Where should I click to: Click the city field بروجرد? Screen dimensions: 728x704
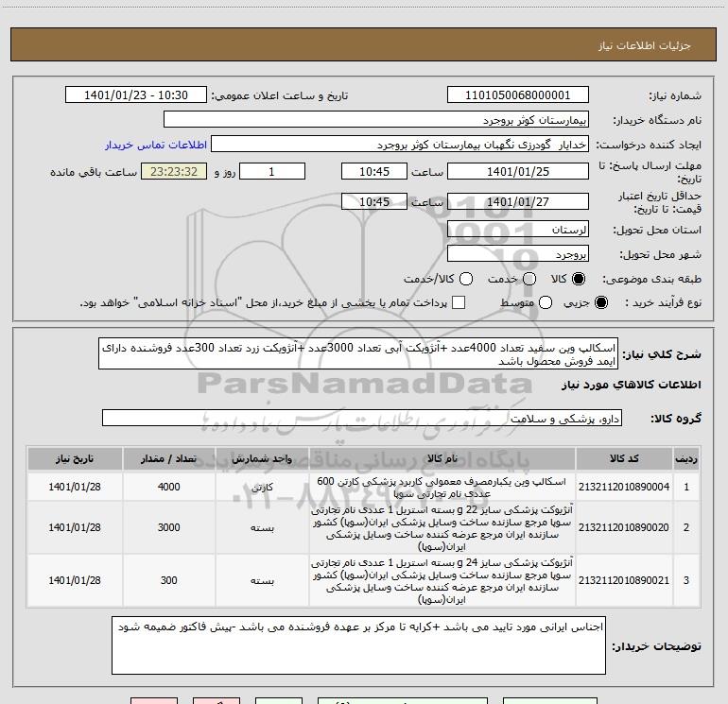(518, 254)
